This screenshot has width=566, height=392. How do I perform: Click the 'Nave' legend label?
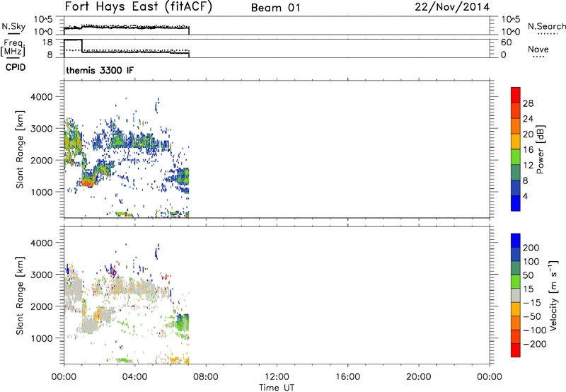538,50
